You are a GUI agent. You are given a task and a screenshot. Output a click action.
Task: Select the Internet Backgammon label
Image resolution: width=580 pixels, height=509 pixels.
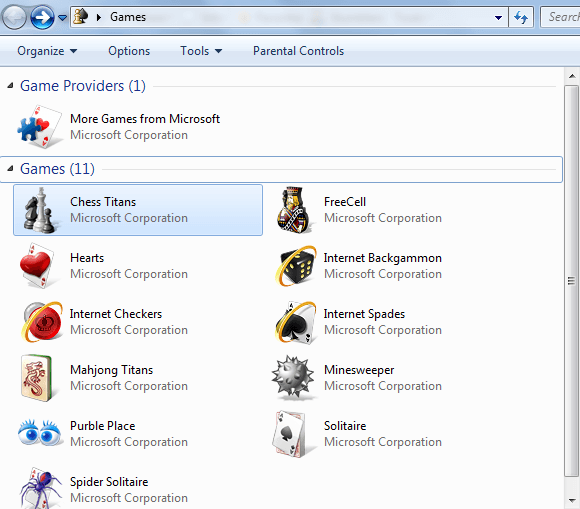[382, 258]
